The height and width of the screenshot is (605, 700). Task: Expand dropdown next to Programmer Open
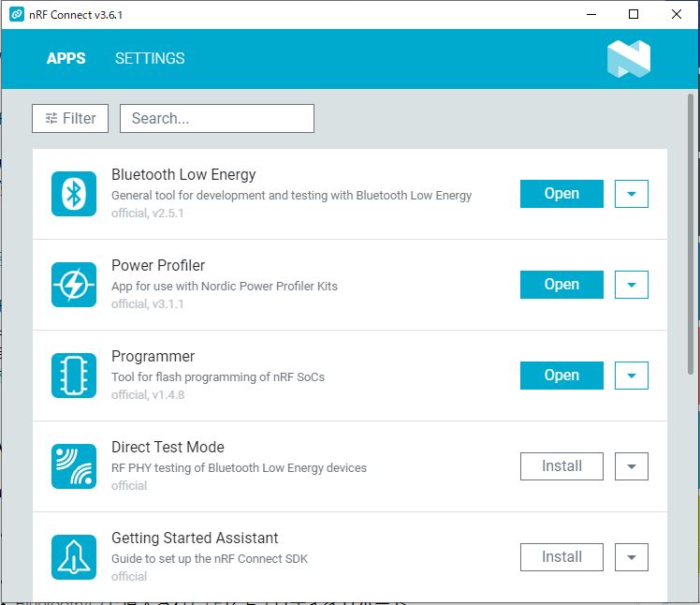(x=632, y=376)
